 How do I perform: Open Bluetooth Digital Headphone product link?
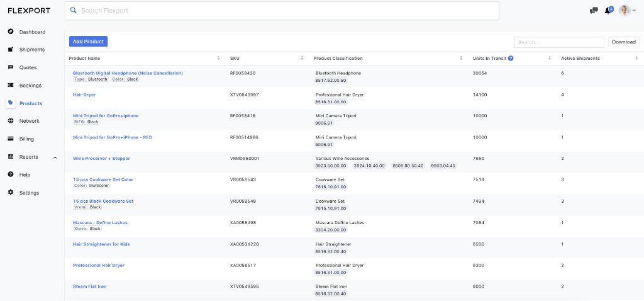pos(128,73)
